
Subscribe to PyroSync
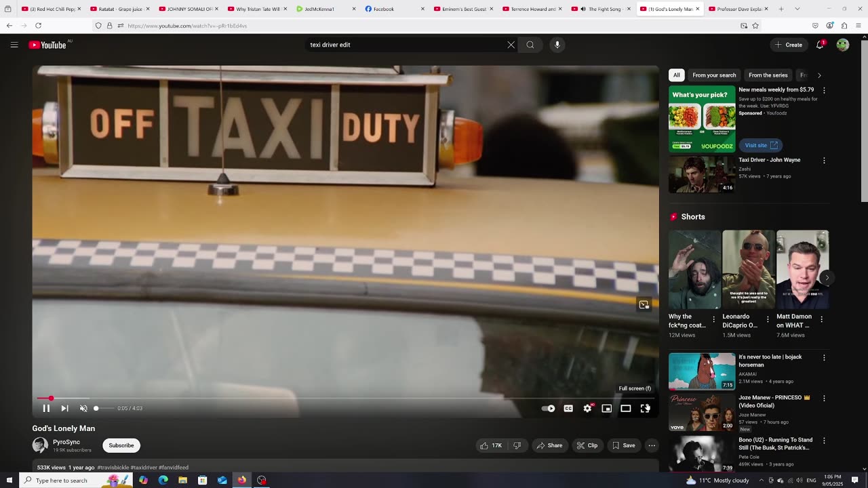click(121, 445)
